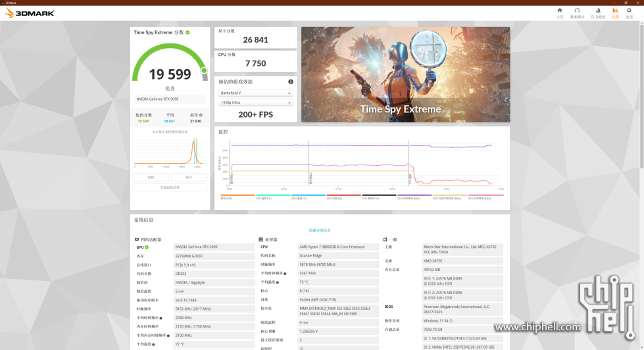Click the Windows 11 64-bit OS field
This screenshot has height=350, width=644.
point(462,321)
